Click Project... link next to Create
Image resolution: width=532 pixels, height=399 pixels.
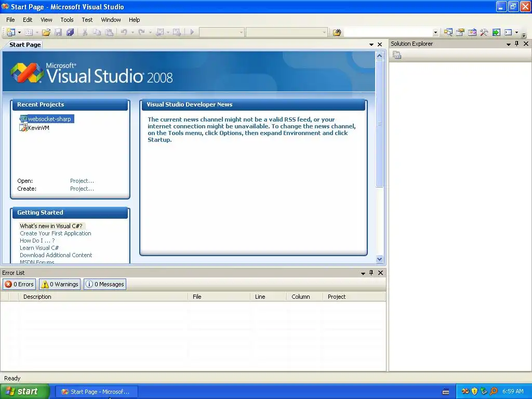(x=82, y=189)
